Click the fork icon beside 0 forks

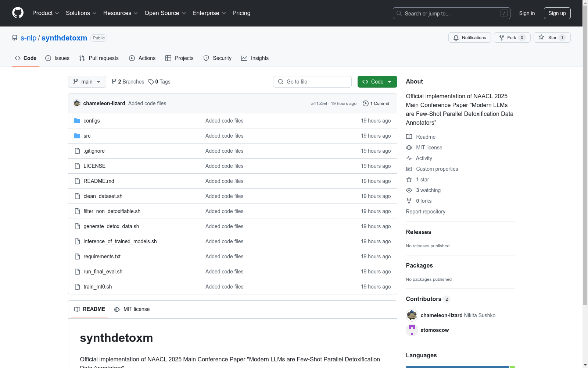(x=409, y=201)
